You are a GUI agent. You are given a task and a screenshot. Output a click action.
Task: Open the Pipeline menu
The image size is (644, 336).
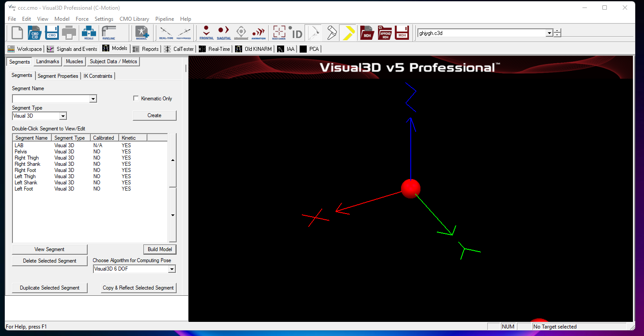coord(164,19)
